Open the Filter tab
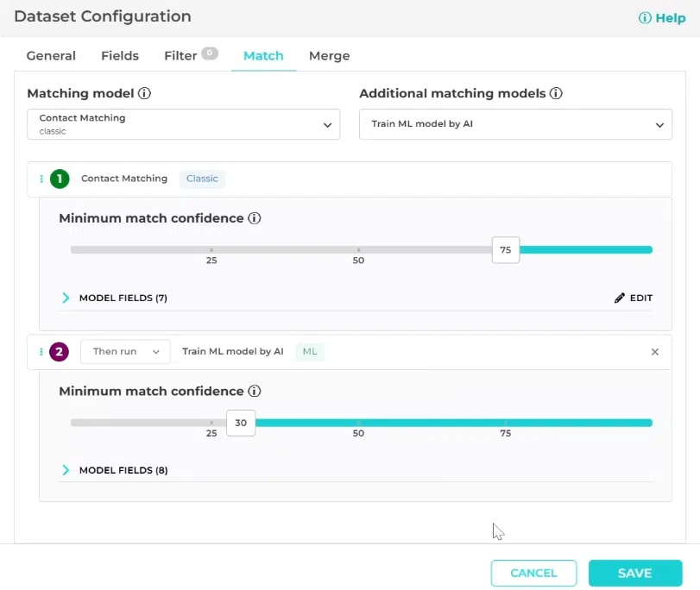 tap(180, 56)
